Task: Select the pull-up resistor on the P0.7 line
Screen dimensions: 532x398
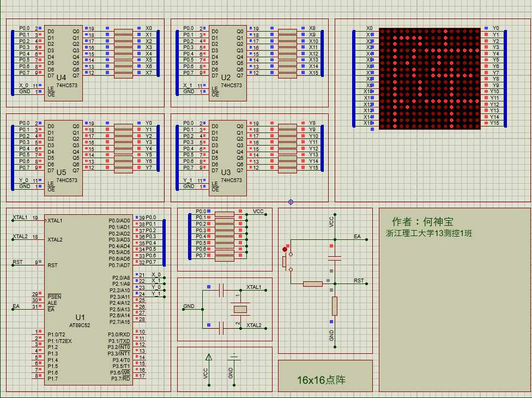Action: 225,258
